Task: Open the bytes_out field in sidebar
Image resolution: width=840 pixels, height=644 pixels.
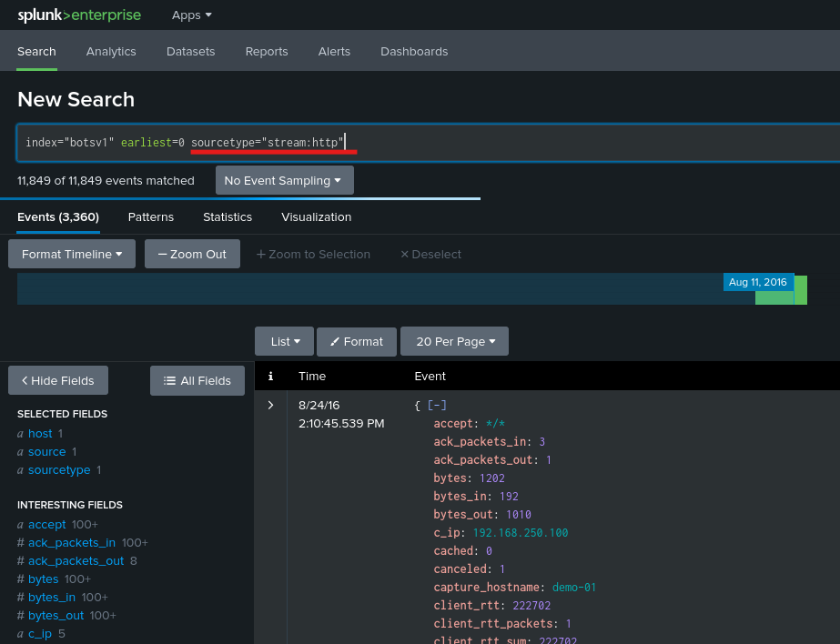Action: [x=56, y=616]
